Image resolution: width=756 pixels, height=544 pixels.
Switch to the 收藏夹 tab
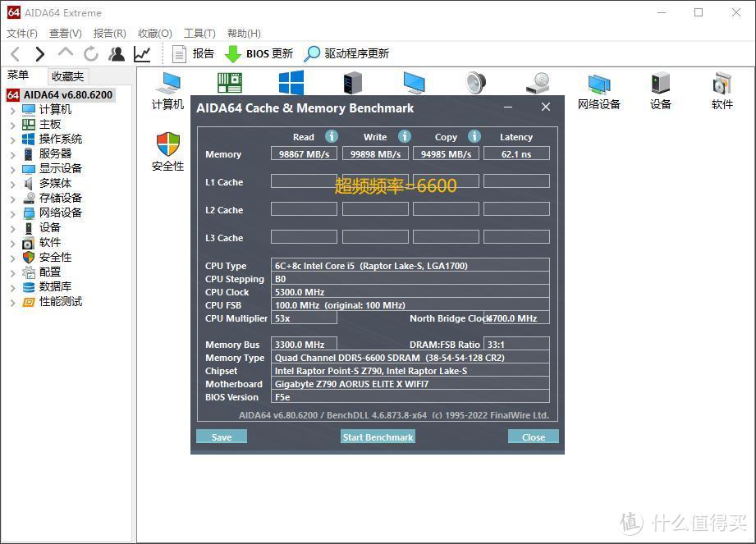tap(67, 76)
